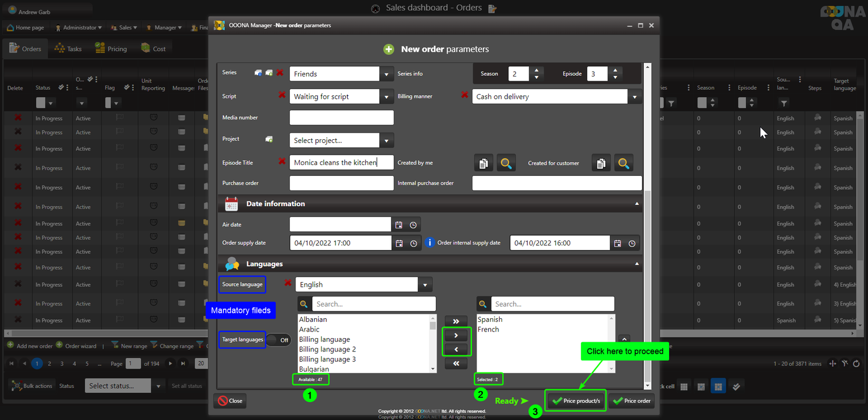Viewport: 868px width, 420px height.
Task: Click the Order supply date clock icon
Action: coord(414,243)
